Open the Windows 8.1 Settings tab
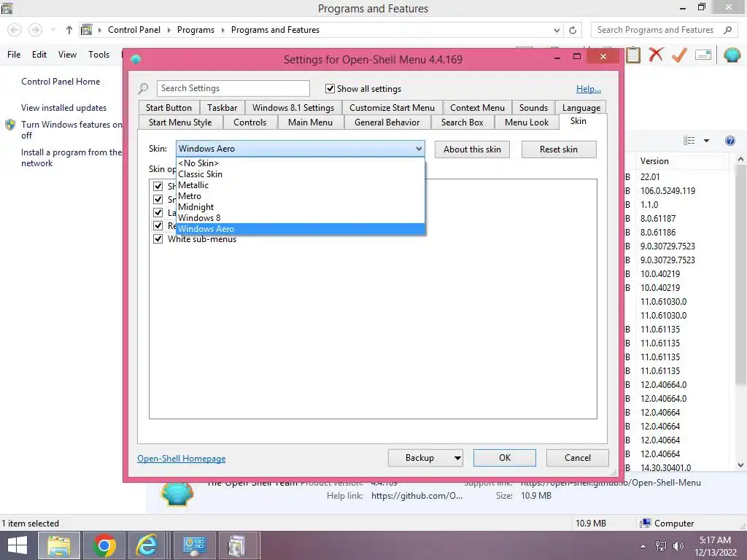 (x=293, y=108)
